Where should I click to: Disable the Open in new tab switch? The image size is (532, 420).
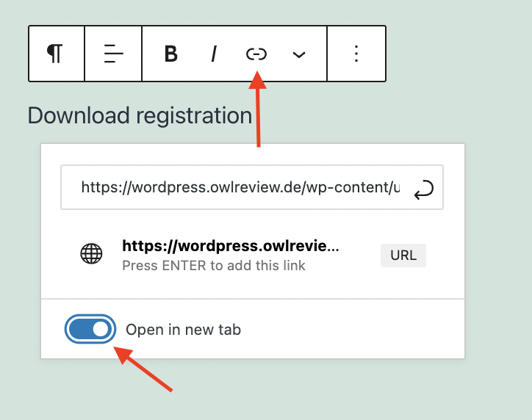point(90,330)
